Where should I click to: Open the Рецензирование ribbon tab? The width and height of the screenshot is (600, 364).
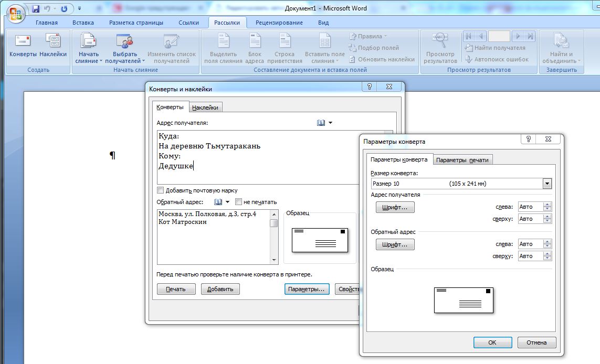coord(279,23)
